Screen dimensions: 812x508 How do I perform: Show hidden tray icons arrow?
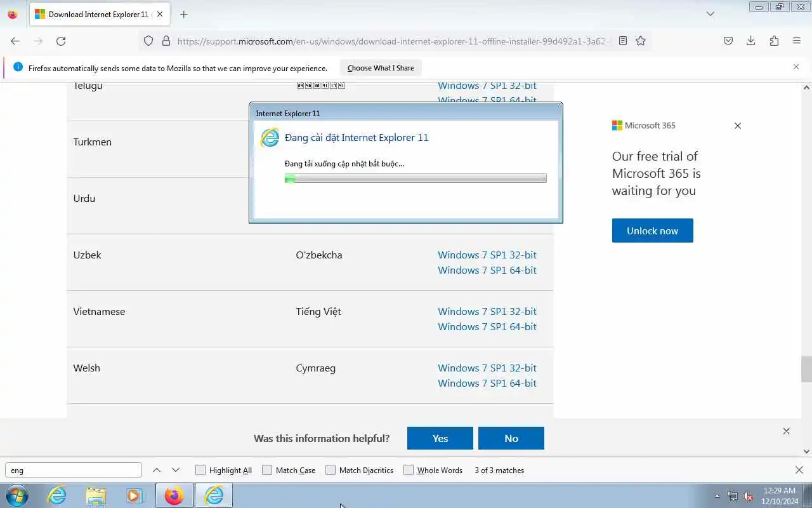717,496
